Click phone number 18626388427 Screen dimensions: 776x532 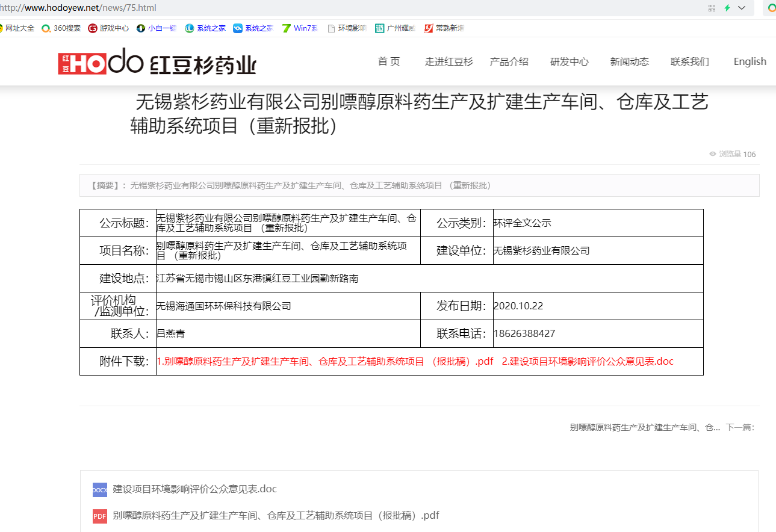pos(524,334)
